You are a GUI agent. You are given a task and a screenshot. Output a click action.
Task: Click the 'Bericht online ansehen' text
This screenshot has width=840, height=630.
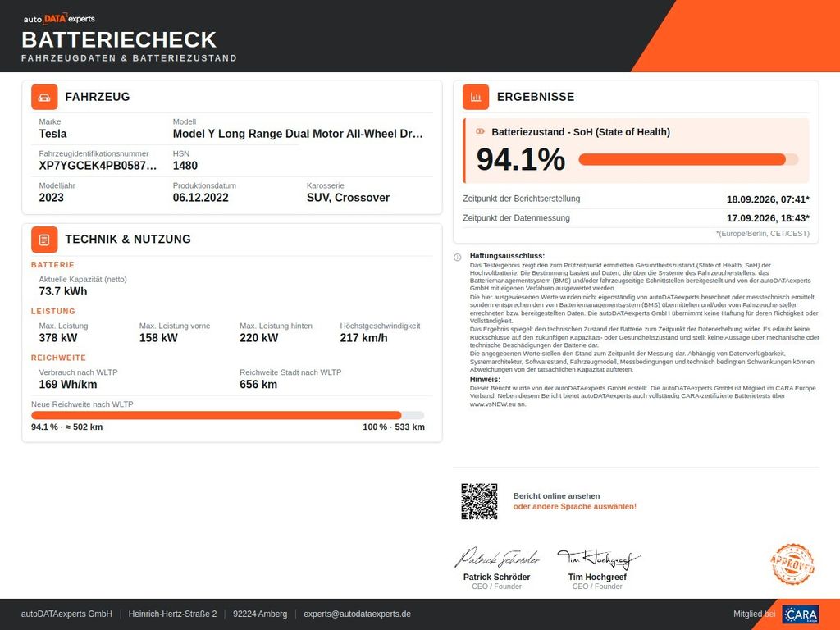tap(557, 496)
